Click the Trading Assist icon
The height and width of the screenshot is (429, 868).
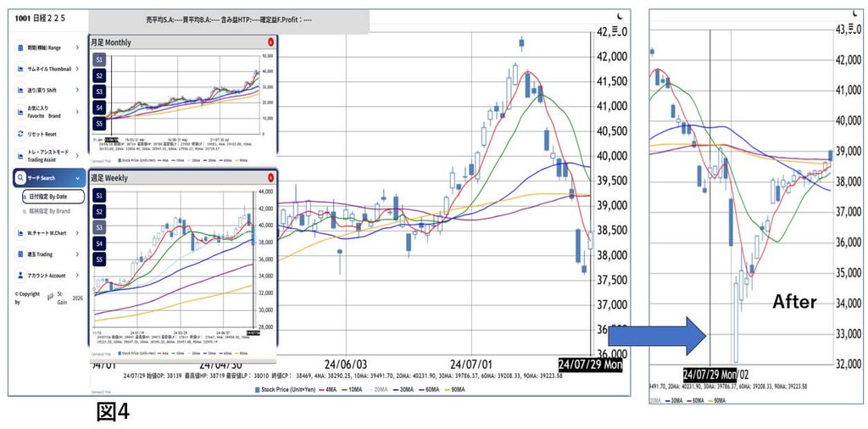[x=21, y=157]
